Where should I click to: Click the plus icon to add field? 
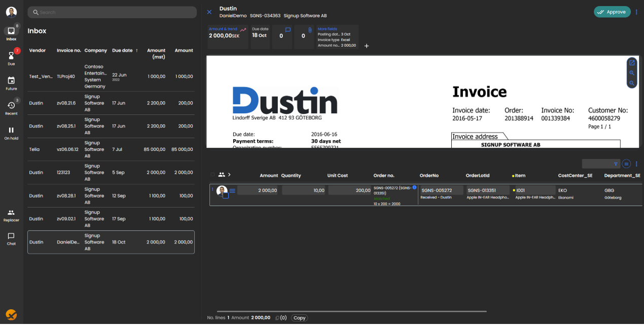point(367,46)
